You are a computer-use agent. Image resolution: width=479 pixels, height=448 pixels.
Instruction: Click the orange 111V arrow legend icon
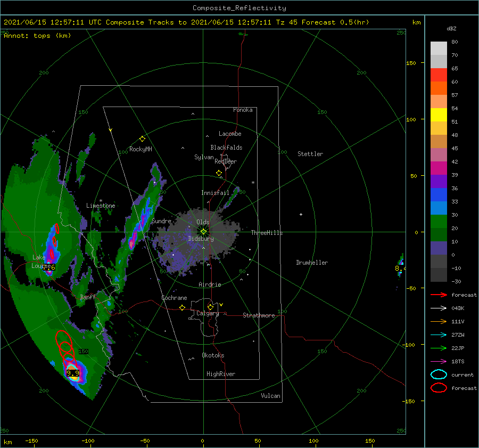(x=439, y=321)
